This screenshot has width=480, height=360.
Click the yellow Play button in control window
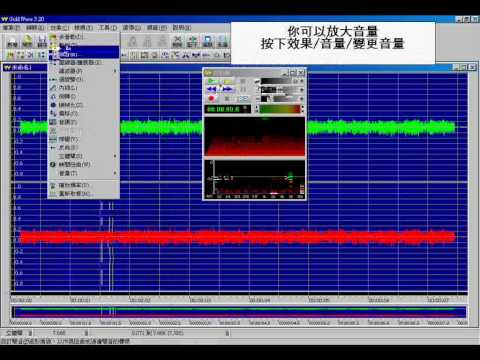(228, 81)
